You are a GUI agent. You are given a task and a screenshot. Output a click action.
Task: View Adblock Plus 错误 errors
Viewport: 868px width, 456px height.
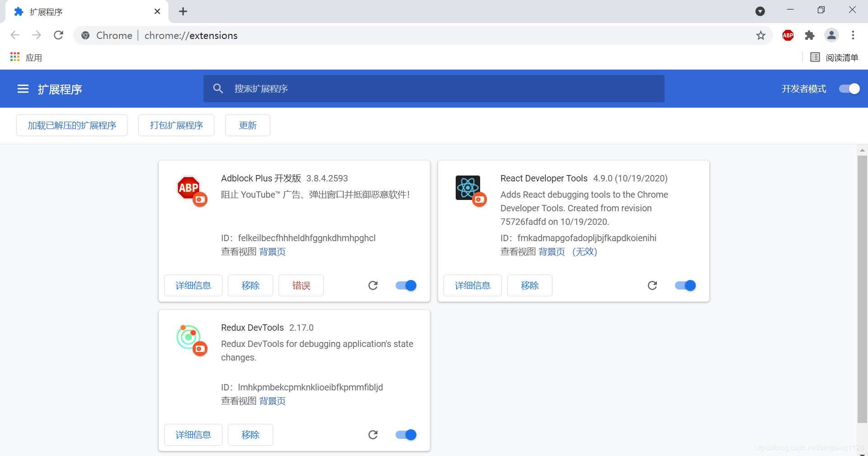301,285
